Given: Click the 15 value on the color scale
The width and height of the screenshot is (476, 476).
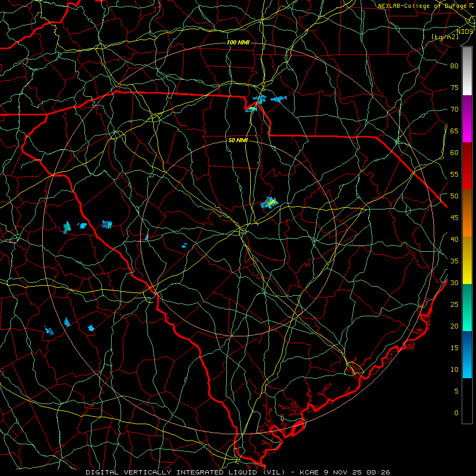Looking at the screenshot, I should [x=454, y=348].
